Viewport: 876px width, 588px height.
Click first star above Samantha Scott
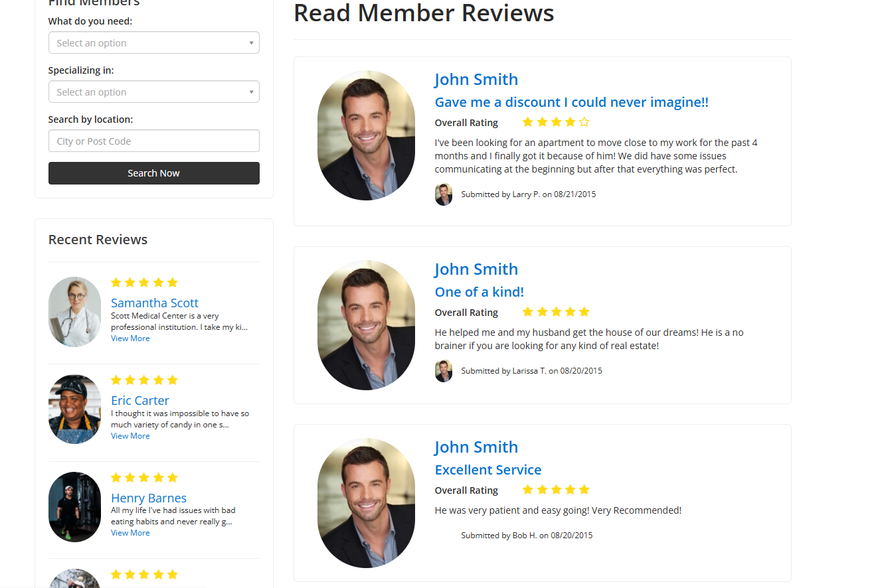click(116, 283)
